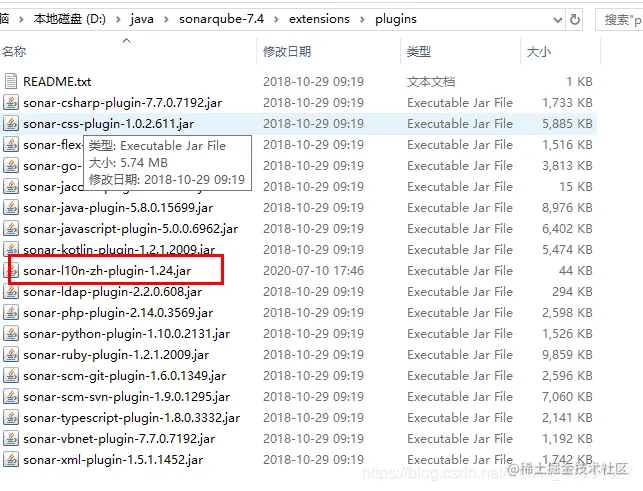This screenshot has width=643, height=491.
Task: Click the sonar-ruby-plugin jar file icon
Action: [11, 354]
